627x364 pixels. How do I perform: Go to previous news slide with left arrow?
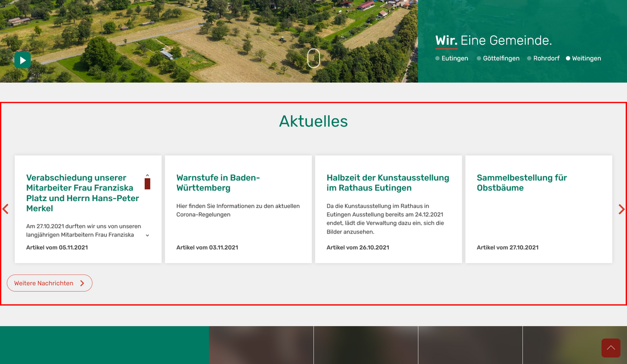coord(5,209)
